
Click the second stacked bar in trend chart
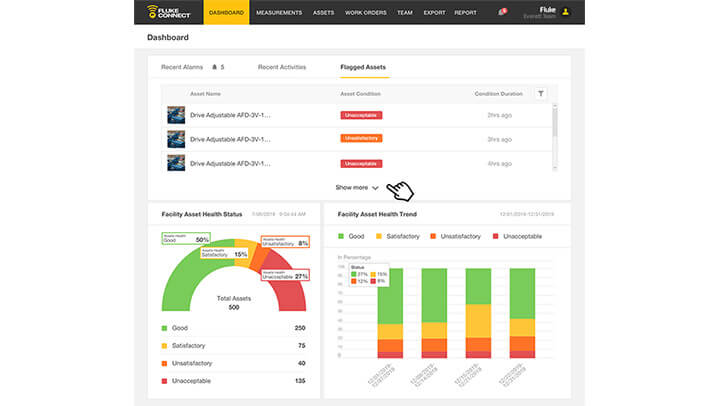coord(434,313)
